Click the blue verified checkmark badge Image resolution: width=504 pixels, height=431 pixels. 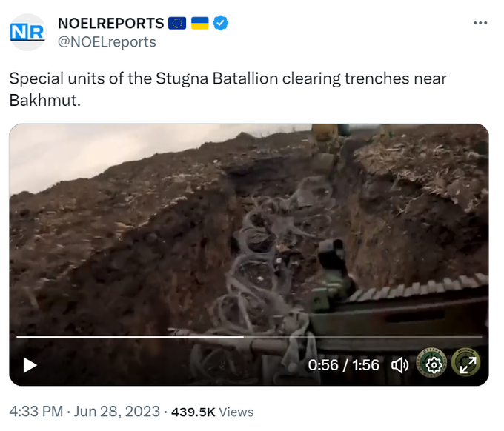221,23
